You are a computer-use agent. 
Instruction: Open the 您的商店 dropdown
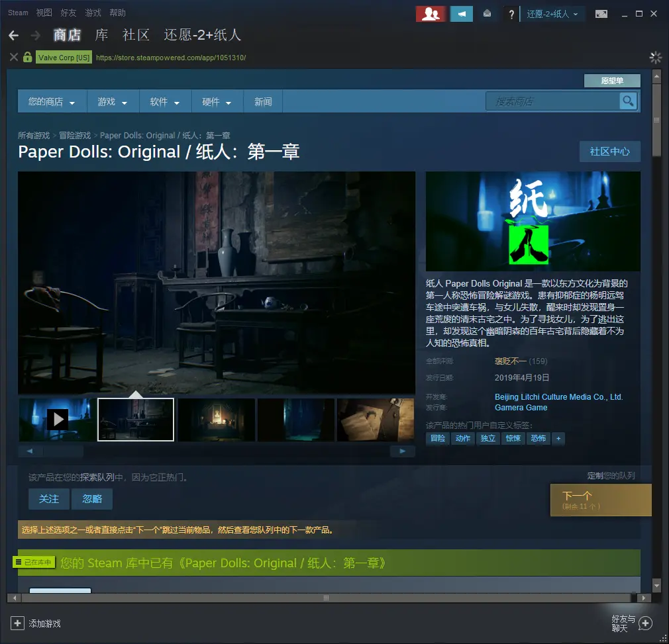(52, 102)
